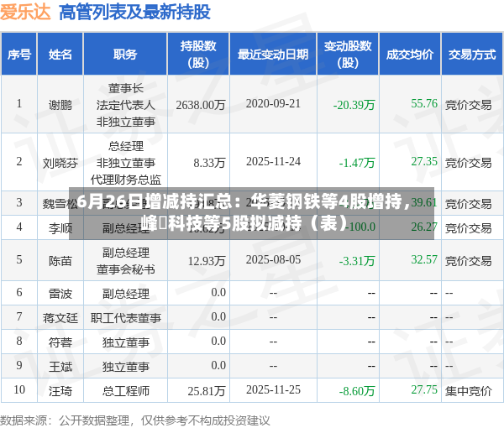Click the average price 27.75

(424, 389)
